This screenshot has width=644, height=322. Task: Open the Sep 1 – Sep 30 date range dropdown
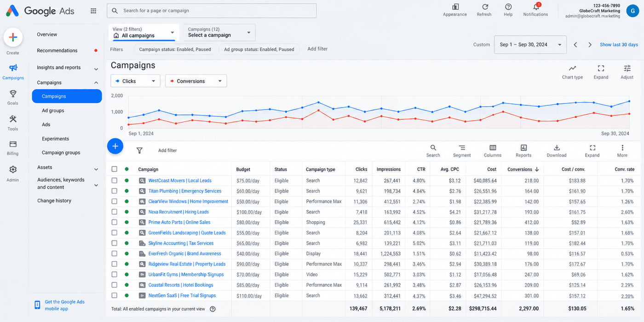pyautogui.click(x=530, y=45)
